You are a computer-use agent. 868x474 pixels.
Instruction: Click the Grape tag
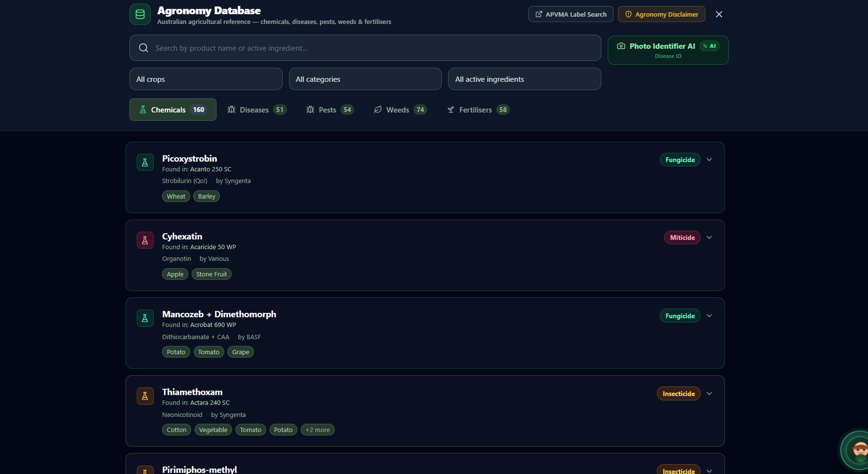[x=241, y=352]
